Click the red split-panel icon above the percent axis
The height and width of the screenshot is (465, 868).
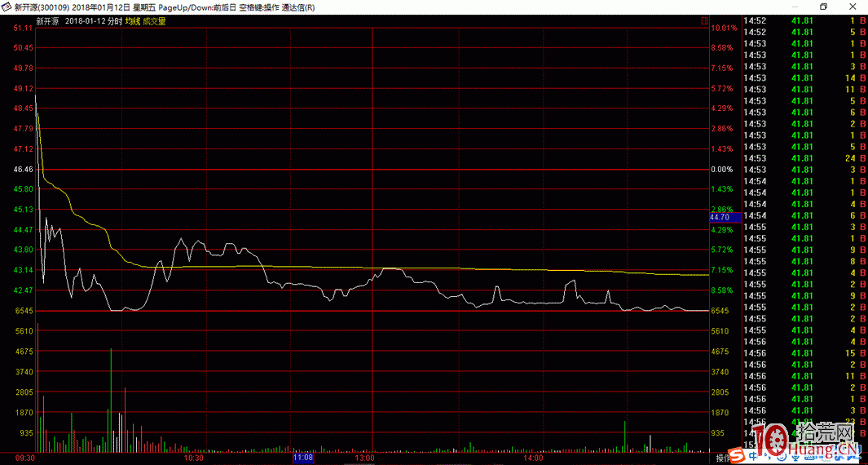pos(705,21)
